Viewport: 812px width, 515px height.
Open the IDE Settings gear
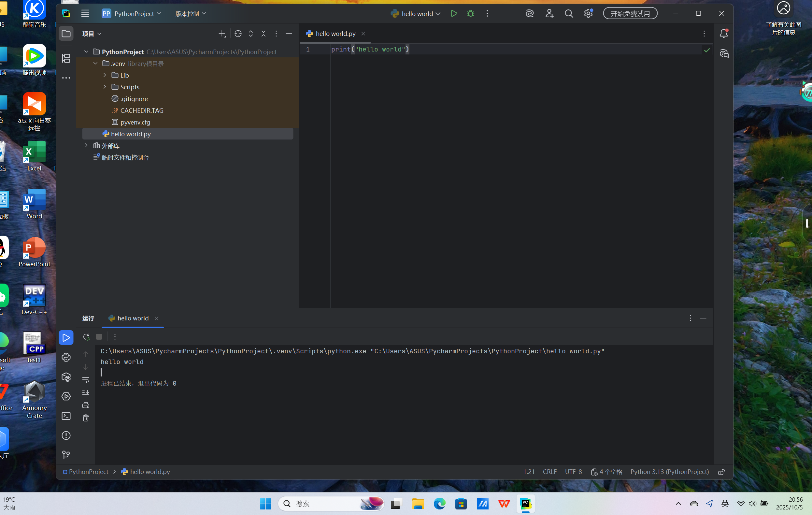588,13
